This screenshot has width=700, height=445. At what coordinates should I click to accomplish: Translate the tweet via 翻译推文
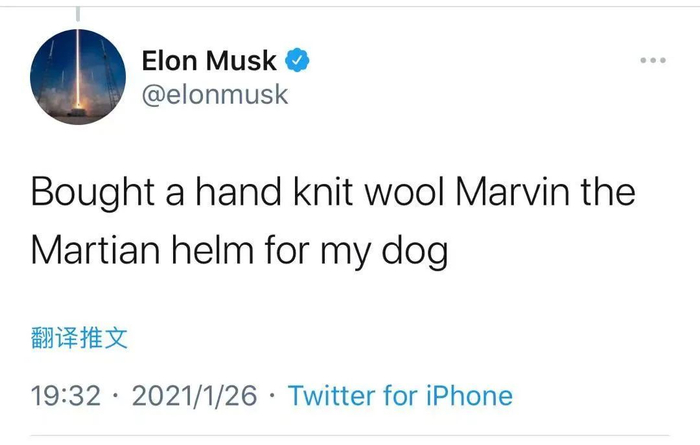(79, 338)
